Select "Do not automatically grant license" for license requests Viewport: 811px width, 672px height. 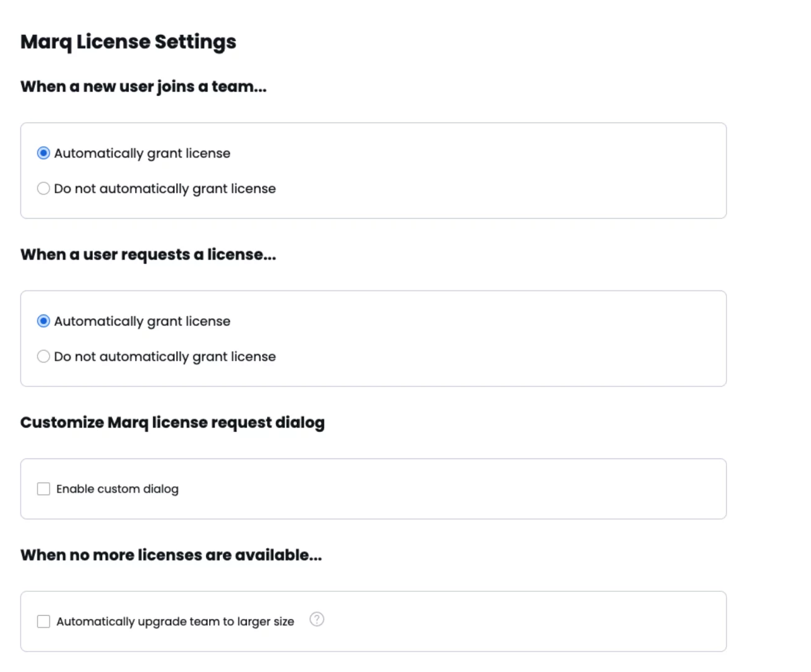[x=44, y=356]
